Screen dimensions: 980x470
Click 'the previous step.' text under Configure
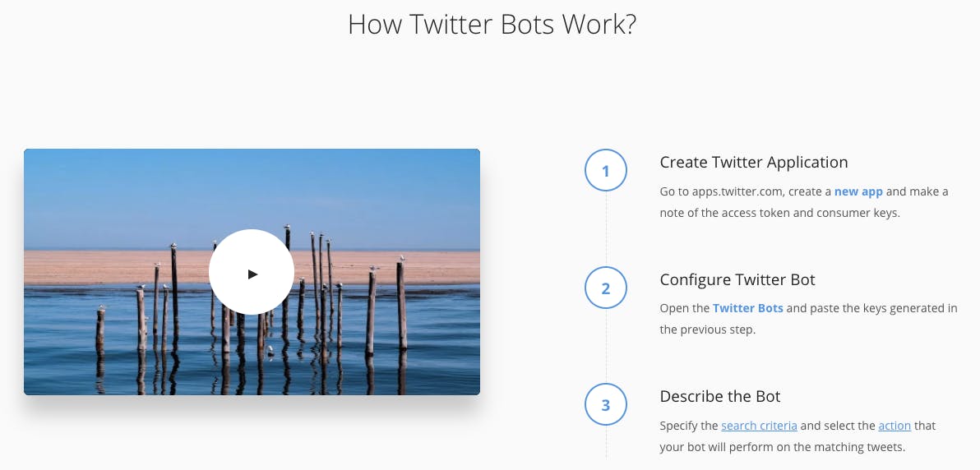click(x=708, y=329)
